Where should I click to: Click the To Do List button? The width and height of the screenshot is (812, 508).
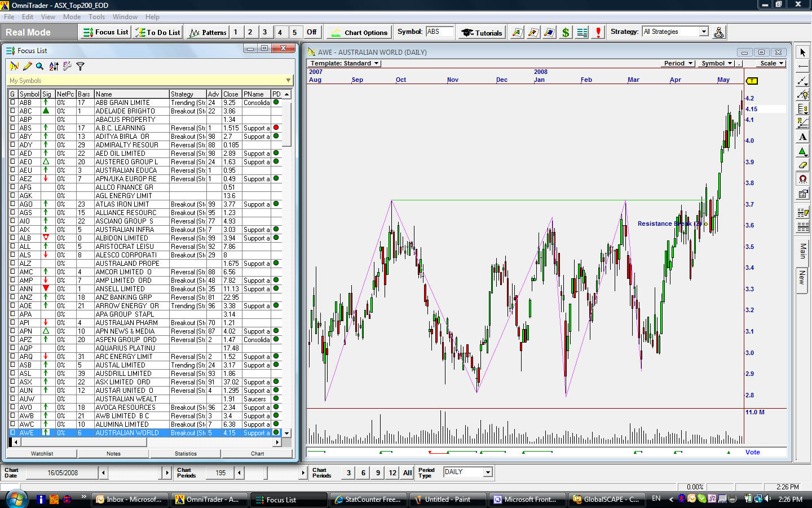point(157,32)
